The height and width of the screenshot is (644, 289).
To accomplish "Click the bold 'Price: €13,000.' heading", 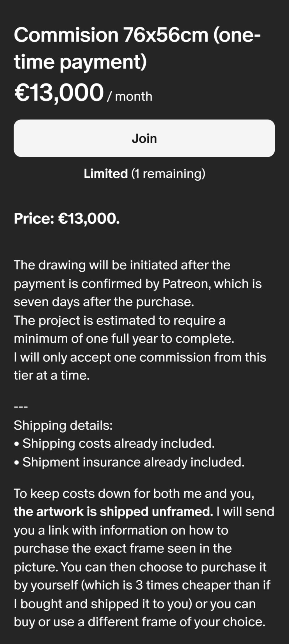I will pos(67,219).
